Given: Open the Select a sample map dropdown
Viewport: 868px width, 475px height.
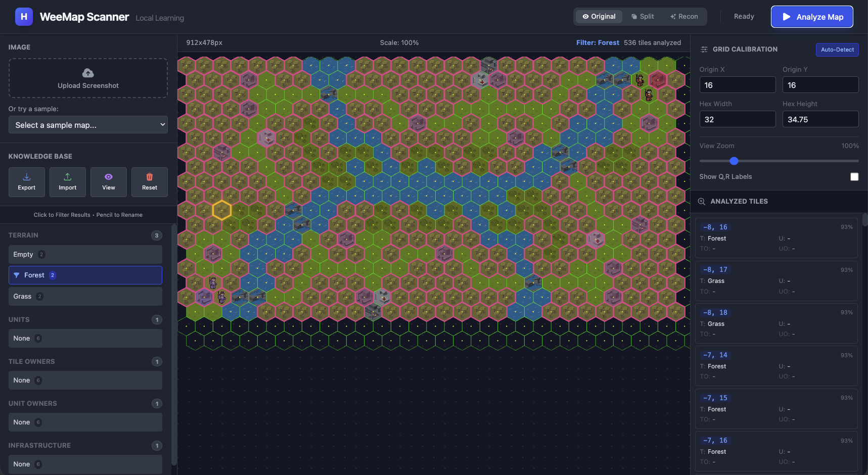Looking at the screenshot, I should pyautogui.click(x=88, y=125).
